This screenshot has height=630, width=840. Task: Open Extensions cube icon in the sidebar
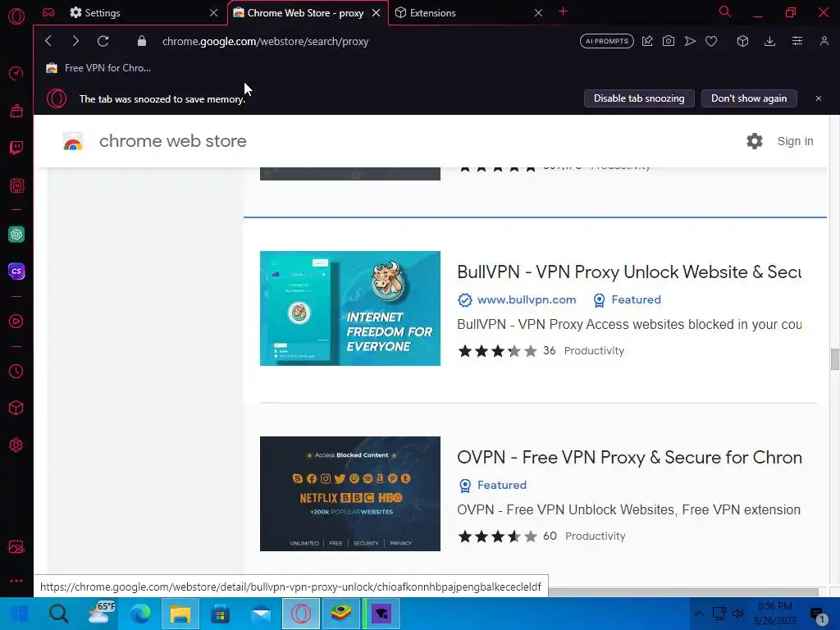[x=16, y=409]
